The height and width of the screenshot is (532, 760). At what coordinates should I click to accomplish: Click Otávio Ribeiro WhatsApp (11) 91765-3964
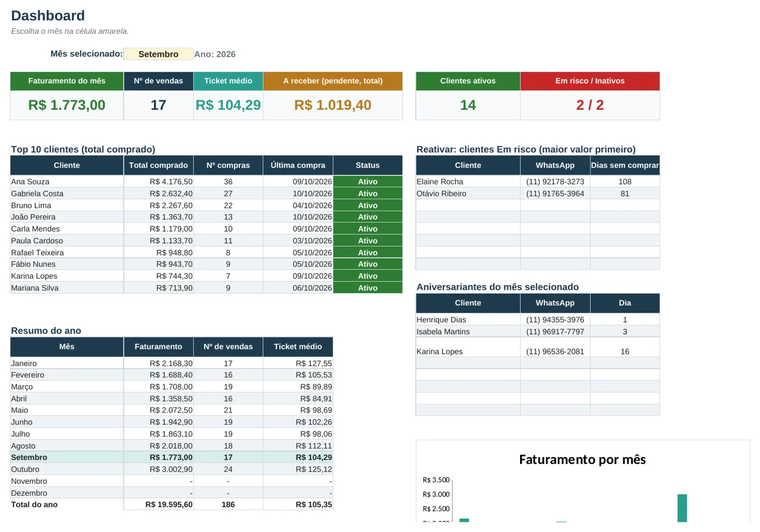pyautogui.click(x=555, y=194)
